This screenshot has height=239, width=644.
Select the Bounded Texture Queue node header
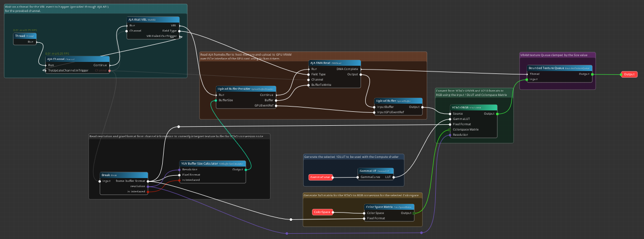point(560,68)
